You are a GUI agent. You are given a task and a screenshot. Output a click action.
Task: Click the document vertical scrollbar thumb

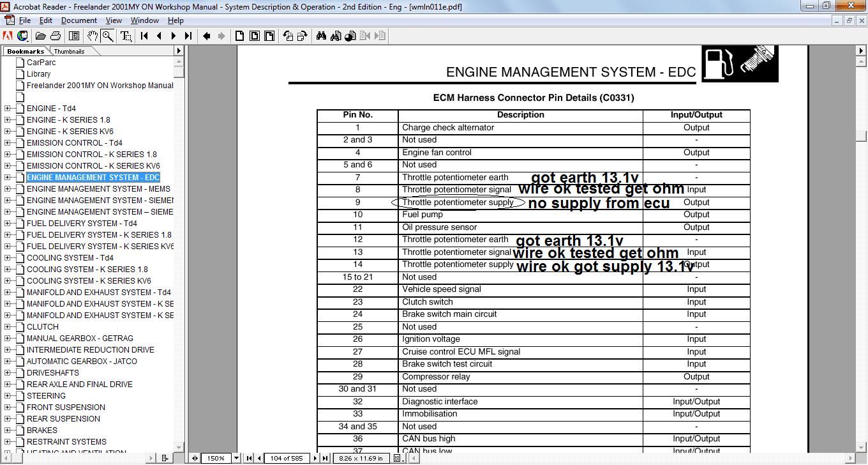(862, 136)
